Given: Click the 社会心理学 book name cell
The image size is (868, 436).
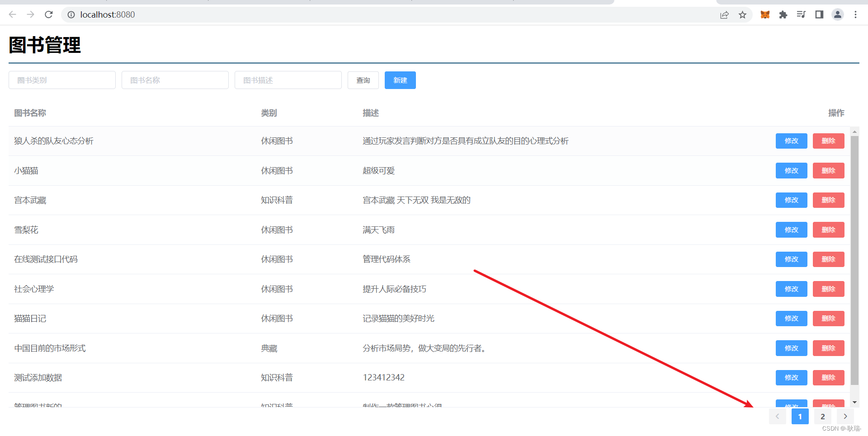Looking at the screenshot, I should click(34, 289).
